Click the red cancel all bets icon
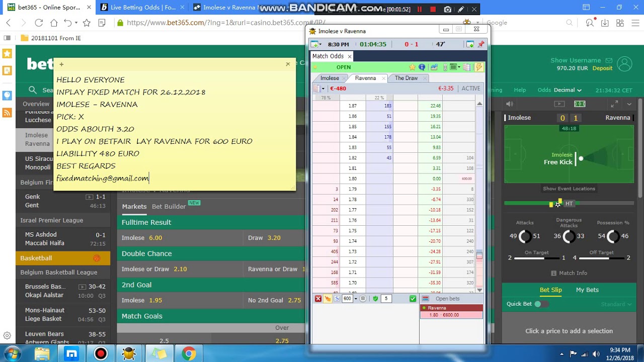Viewport: 644px width, 362px height. (318, 299)
